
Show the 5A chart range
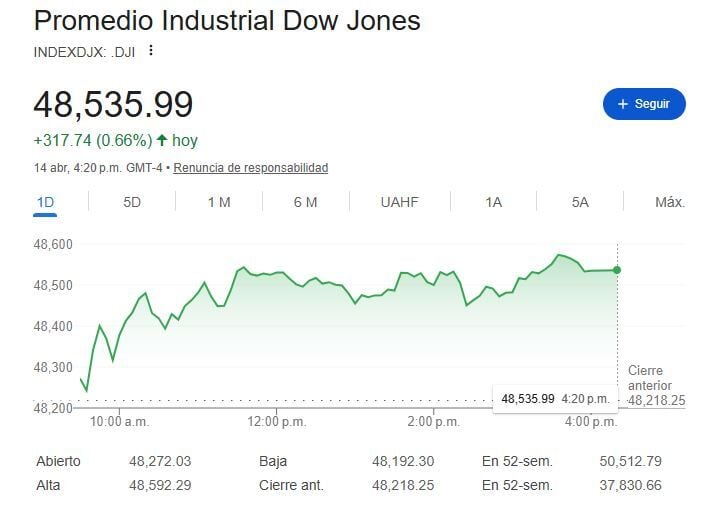[x=580, y=202]
